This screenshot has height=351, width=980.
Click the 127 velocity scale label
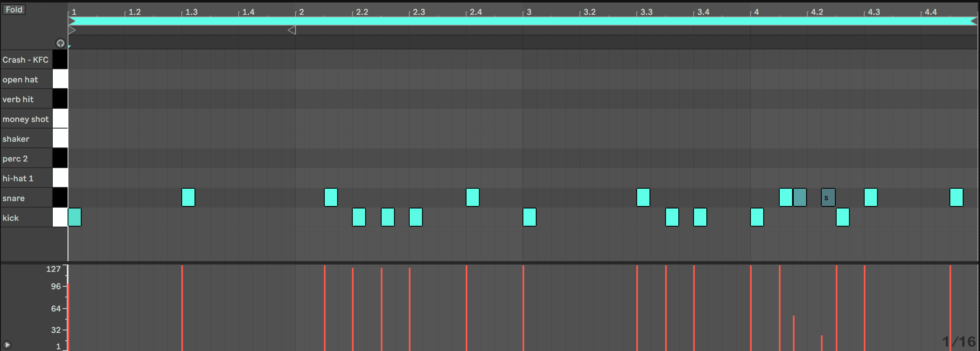[53, 269]
